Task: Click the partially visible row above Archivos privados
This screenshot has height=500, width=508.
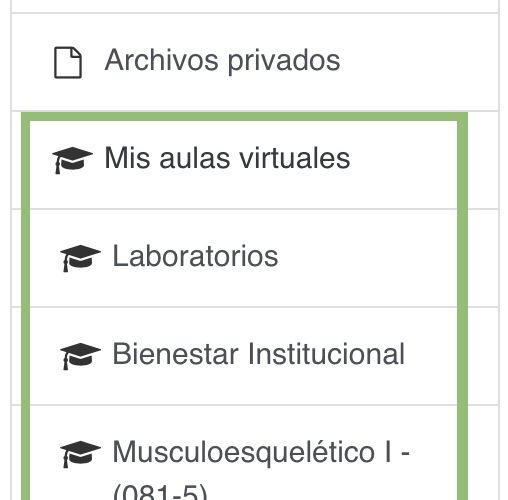Action: click(x=255, y=6)
